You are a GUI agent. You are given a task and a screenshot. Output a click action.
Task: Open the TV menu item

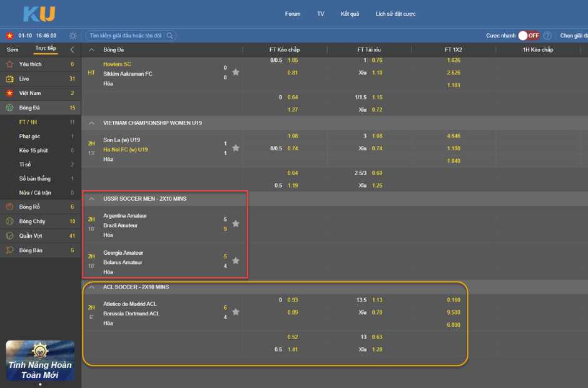coord(321,14)
